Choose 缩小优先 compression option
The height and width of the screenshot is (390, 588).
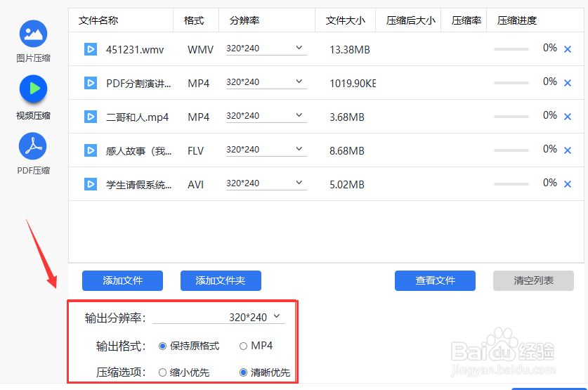pyautogui.click(x=162, y=372)
